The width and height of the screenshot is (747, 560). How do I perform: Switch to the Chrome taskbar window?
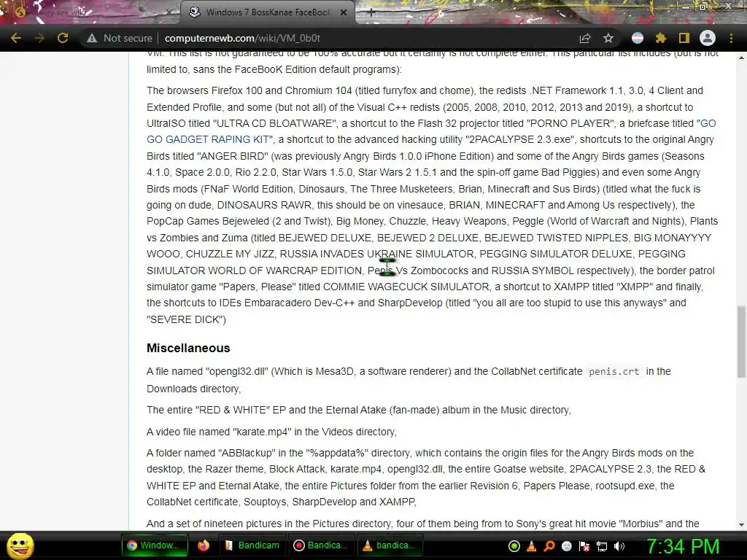click(155, 545)
